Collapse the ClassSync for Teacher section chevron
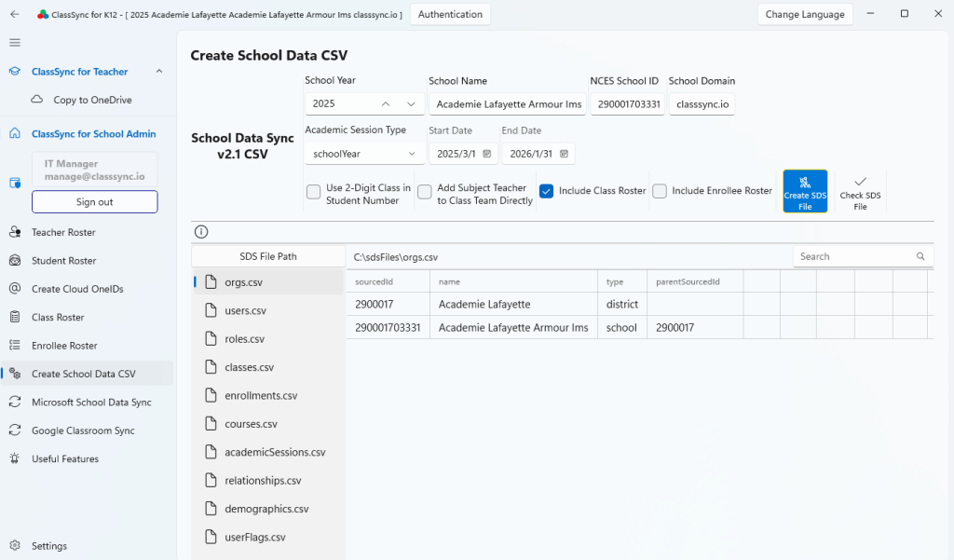The image size is (954, 560). 159,71
